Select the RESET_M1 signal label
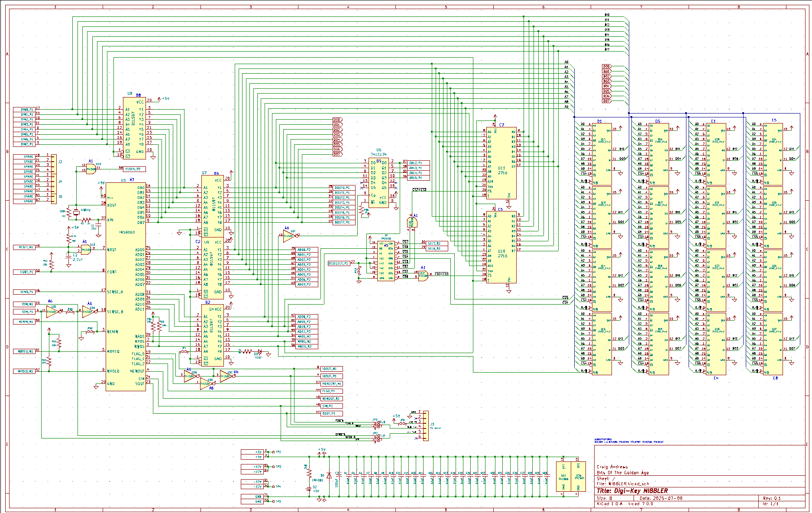The height and width of the screenshot is (513, 812). point(24,247)
